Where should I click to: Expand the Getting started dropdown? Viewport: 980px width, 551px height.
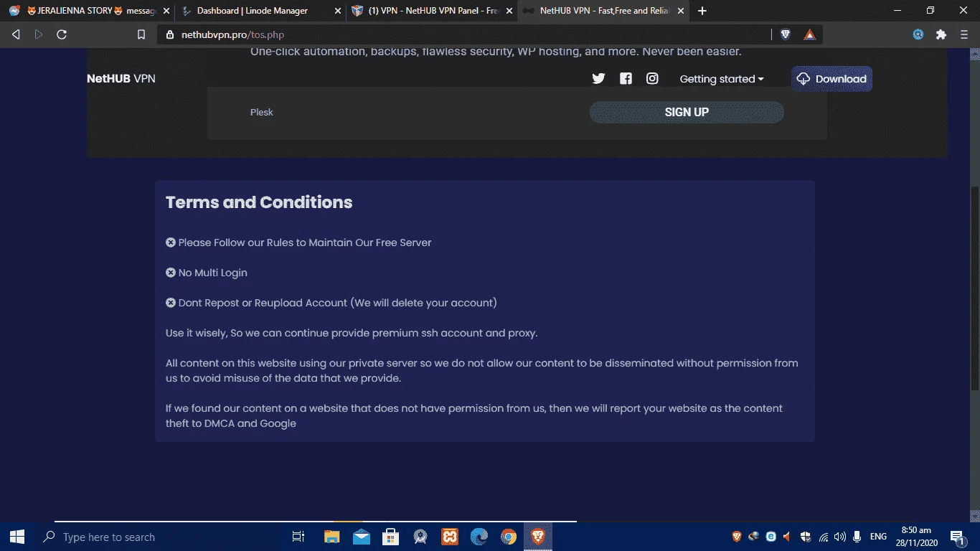coord(722,79)
